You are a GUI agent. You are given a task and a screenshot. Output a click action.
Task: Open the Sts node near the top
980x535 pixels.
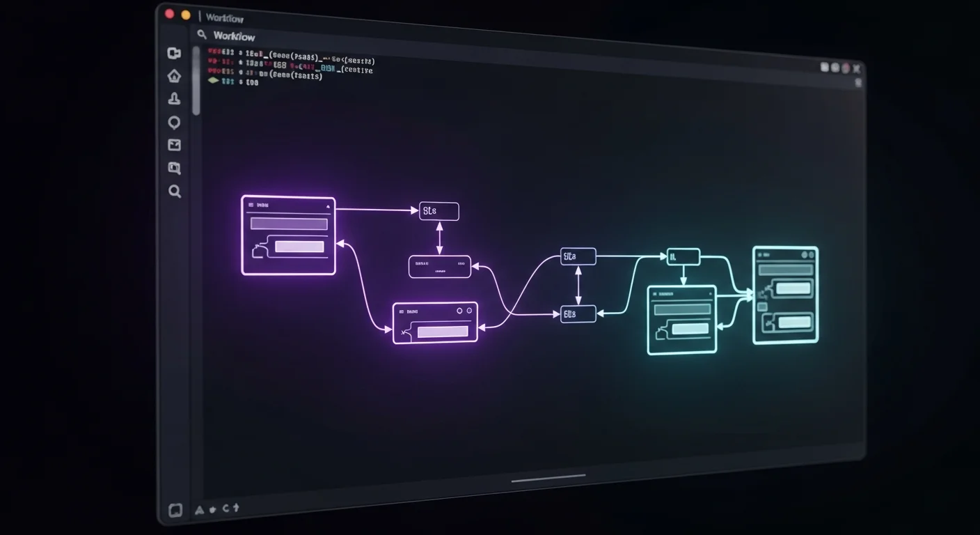click(438, 210)
